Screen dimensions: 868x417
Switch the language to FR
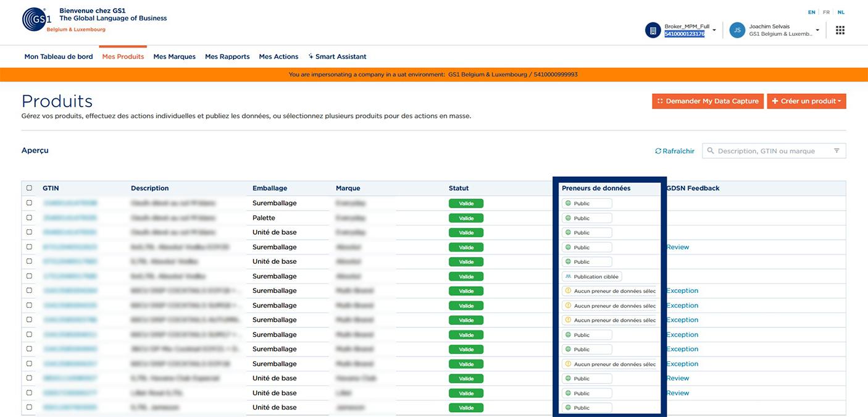pyautogui.click(x=826, y=12)
